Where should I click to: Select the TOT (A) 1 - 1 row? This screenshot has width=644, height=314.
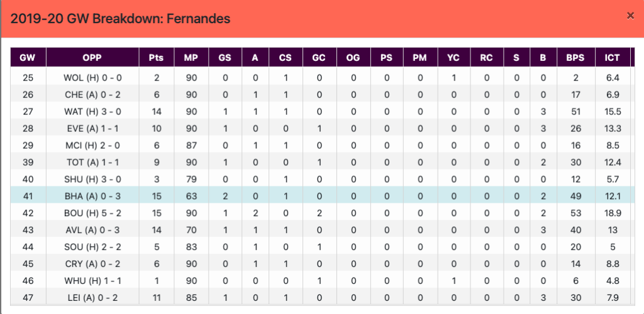click(x=322, y=163)
